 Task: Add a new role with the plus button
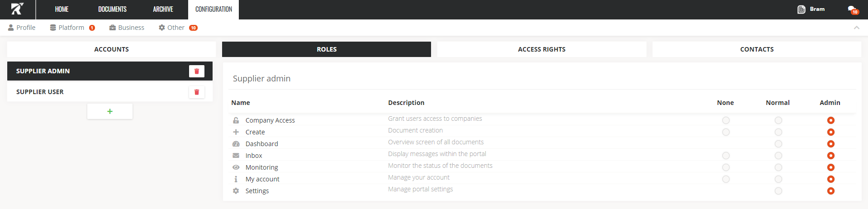[x=110, y=111]
